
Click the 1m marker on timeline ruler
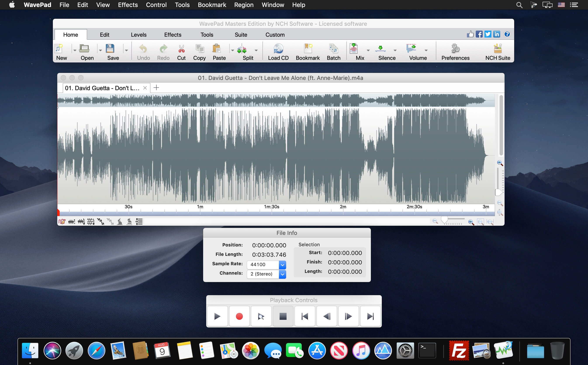click(x=200, y=207)
